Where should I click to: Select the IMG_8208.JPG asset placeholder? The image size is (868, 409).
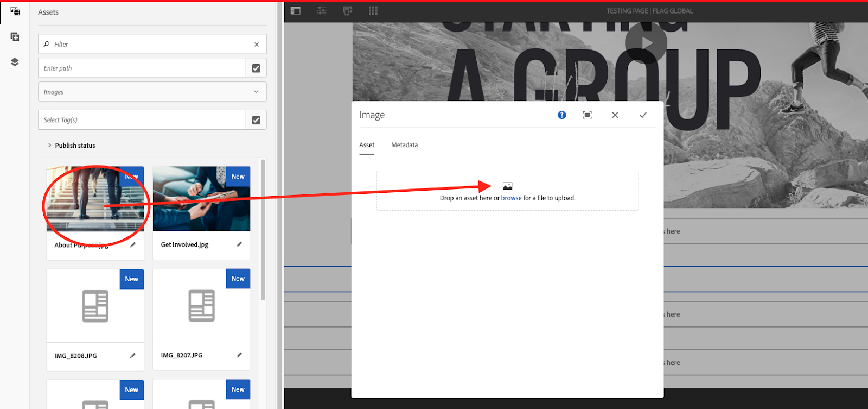(x=95, y=306)
